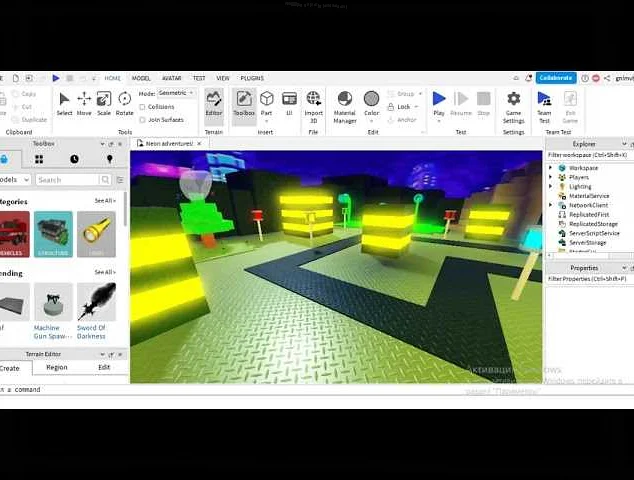Open the Toolbox Creations lightbulb tab
This screenshot has width=634, height=480.
point(109,159)
